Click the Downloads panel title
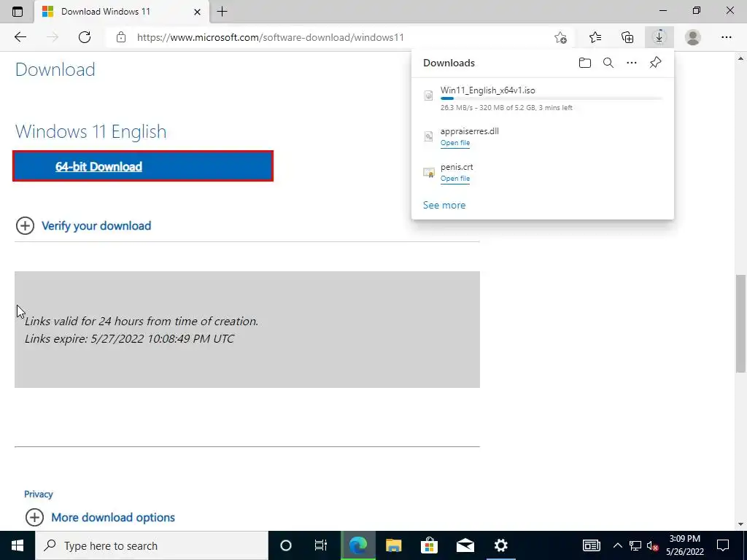 tap(449, 63)
